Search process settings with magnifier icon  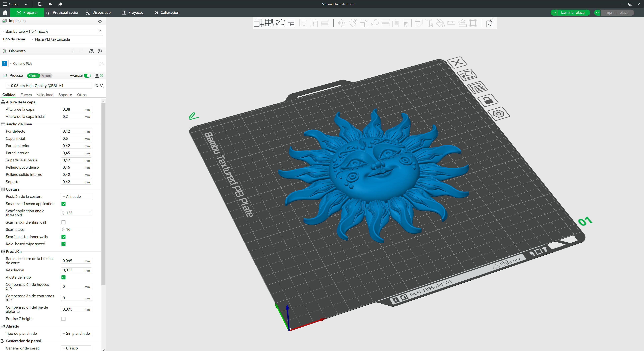coord(102,86)
